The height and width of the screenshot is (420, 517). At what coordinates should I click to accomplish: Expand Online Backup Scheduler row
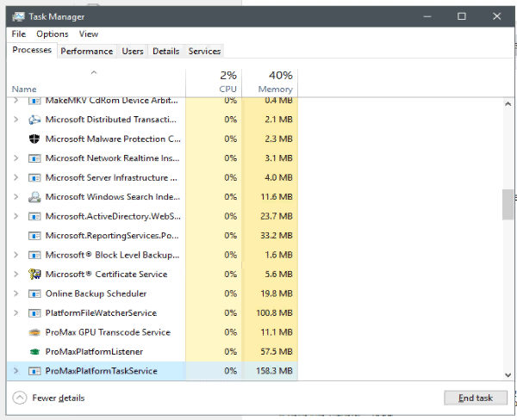coord(16,293)
